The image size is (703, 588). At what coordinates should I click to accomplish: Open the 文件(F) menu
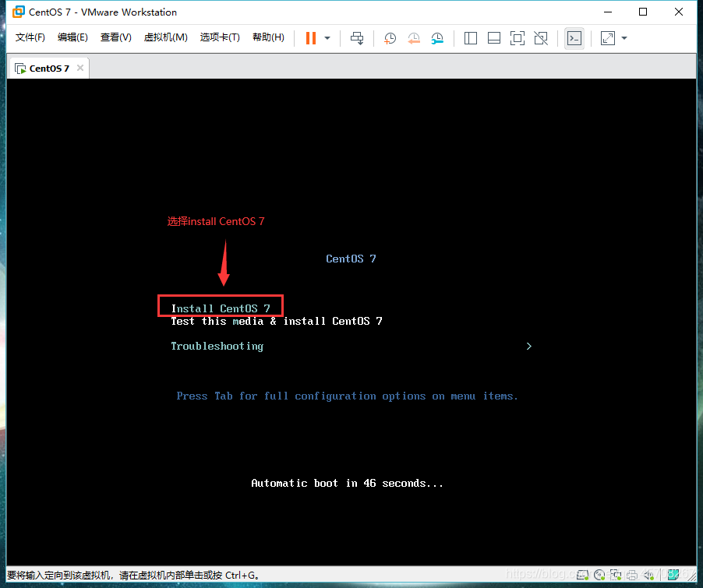tap(30, 37)
